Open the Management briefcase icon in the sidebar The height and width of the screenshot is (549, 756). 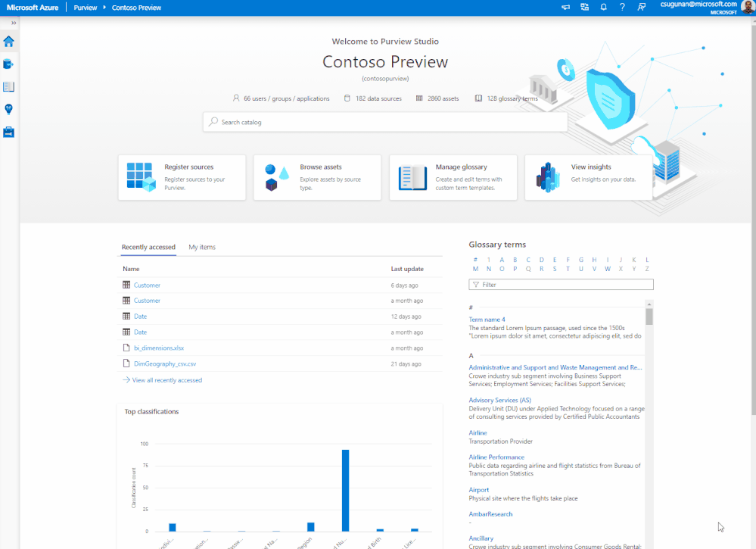[8, 133]
